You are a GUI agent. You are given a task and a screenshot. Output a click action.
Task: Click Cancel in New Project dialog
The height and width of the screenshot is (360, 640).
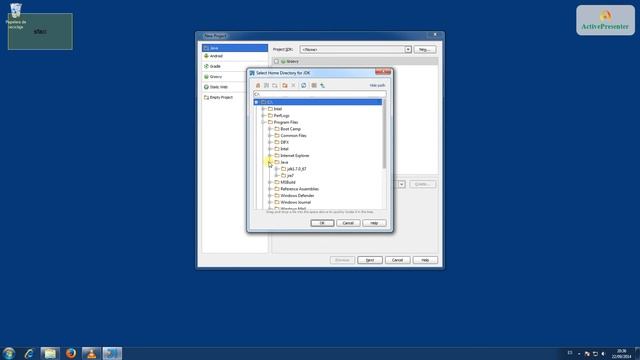[x=398, y=260]
